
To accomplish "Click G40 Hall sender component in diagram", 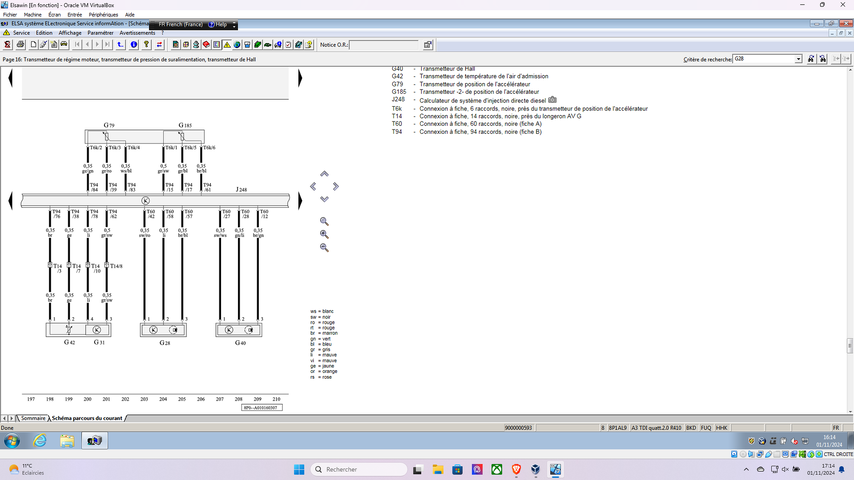I will (x=239, y=330).
